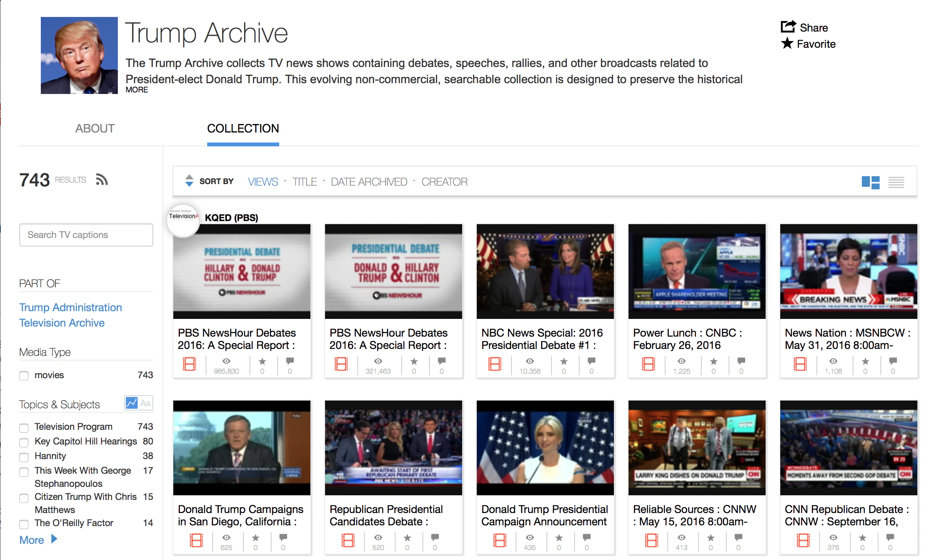932x560 pixels.
Task: Check the movies media type box
Action: click(24, 376)
